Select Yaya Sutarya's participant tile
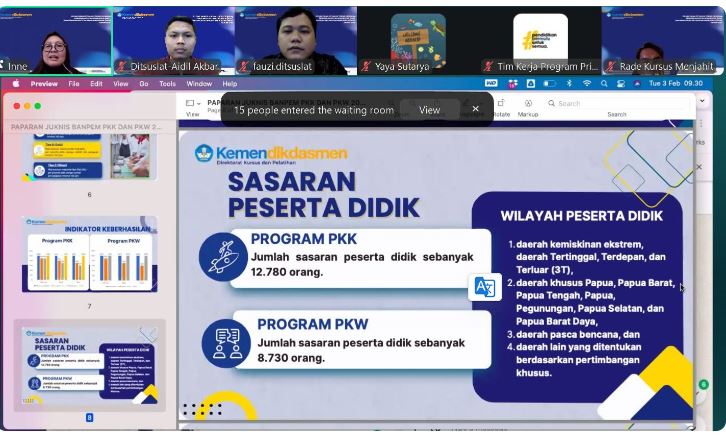Screen dimensions: 726x436 [418, 40]
